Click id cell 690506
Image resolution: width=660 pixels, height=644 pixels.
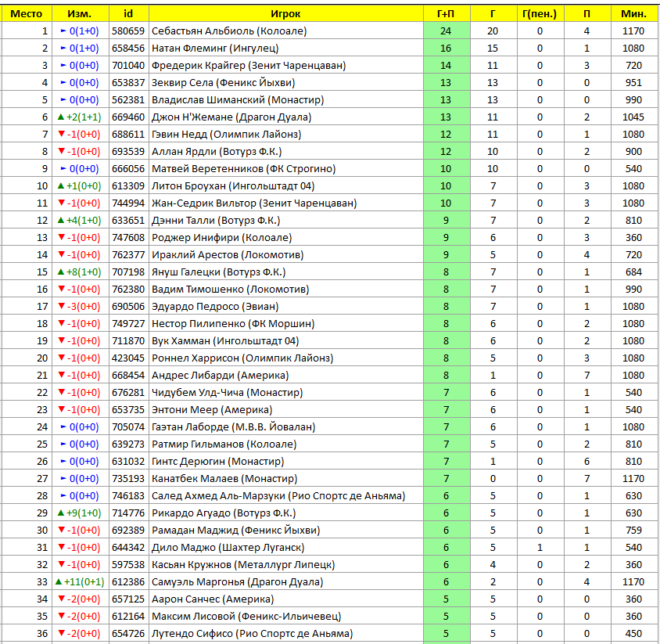(x=128, y=307)
